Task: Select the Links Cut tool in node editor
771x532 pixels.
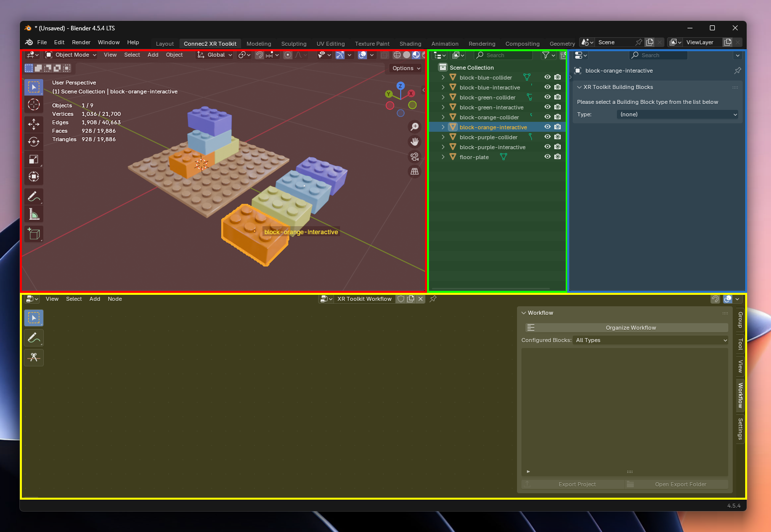Action: click(34, 357)
